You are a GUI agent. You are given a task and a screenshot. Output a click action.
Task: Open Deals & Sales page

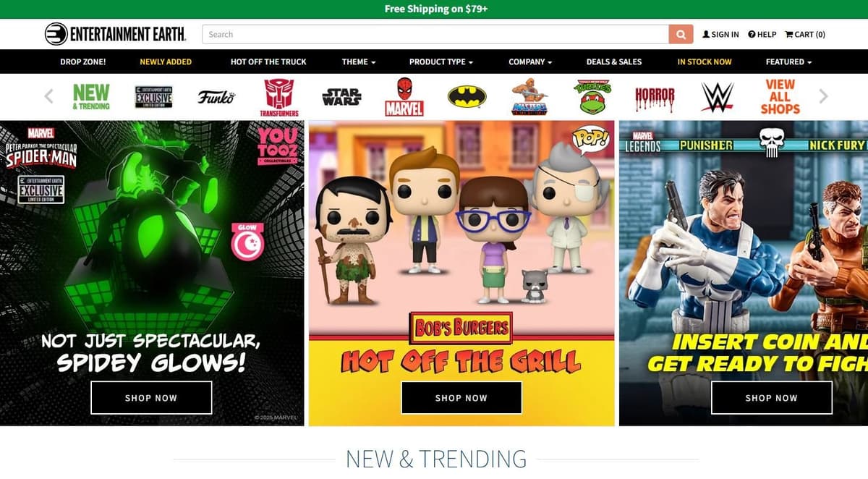pyautogui.click(x=614, y=62)
